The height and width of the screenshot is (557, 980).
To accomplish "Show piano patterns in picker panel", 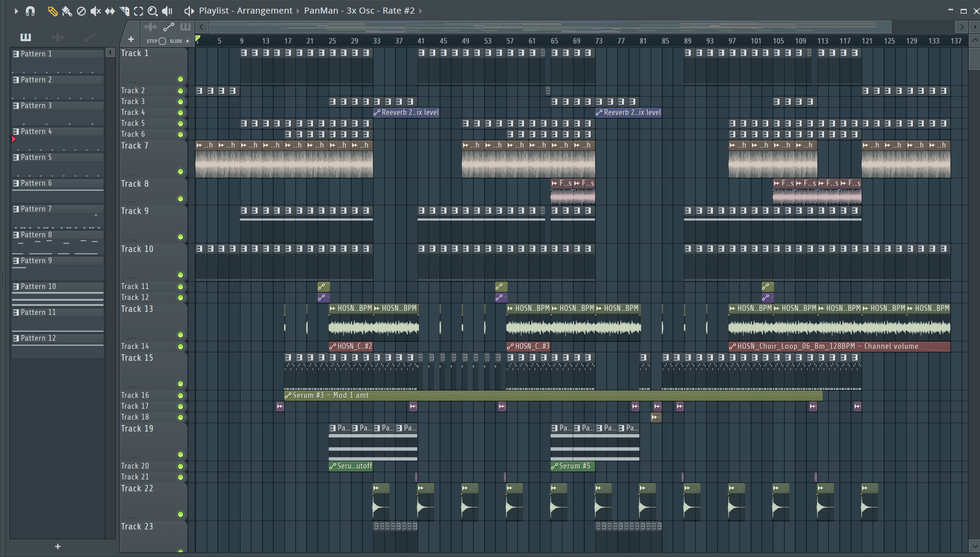I will pyautogui.click(x=26, y=37).
